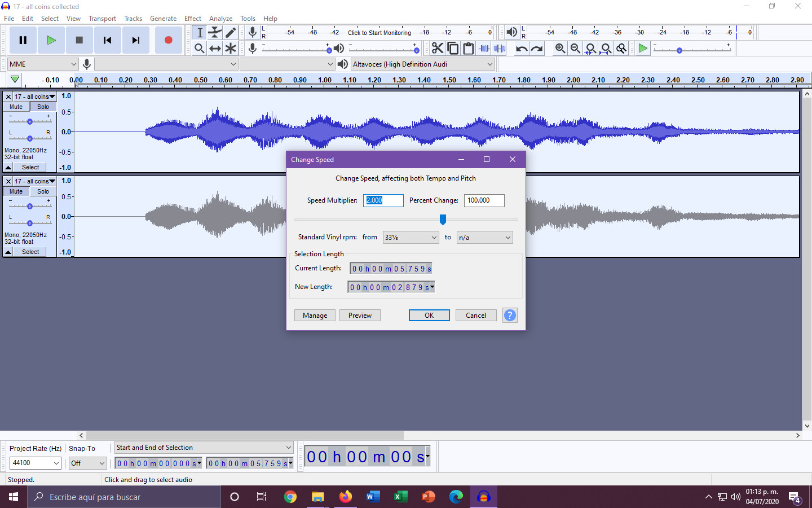Open the Tracks menu
Image resolution: width=812 pixels, height=508 pixels.
coord(133,18)
